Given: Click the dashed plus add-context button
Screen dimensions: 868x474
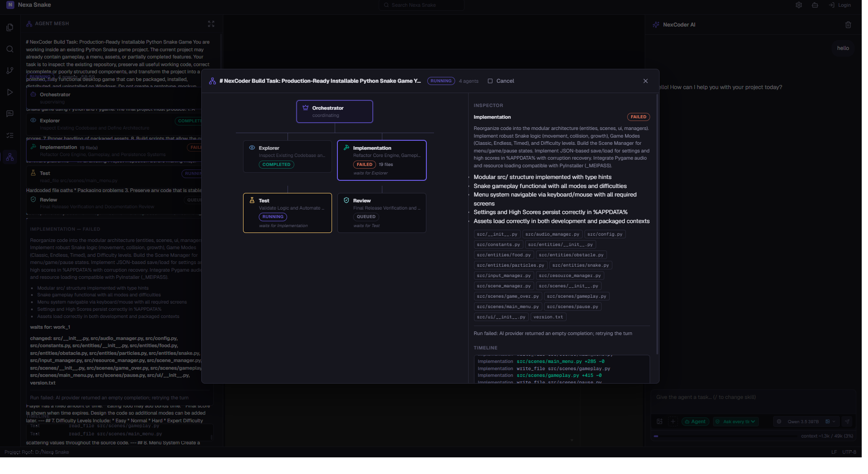Looking at the screenshot, I should [x=673, y=421].
